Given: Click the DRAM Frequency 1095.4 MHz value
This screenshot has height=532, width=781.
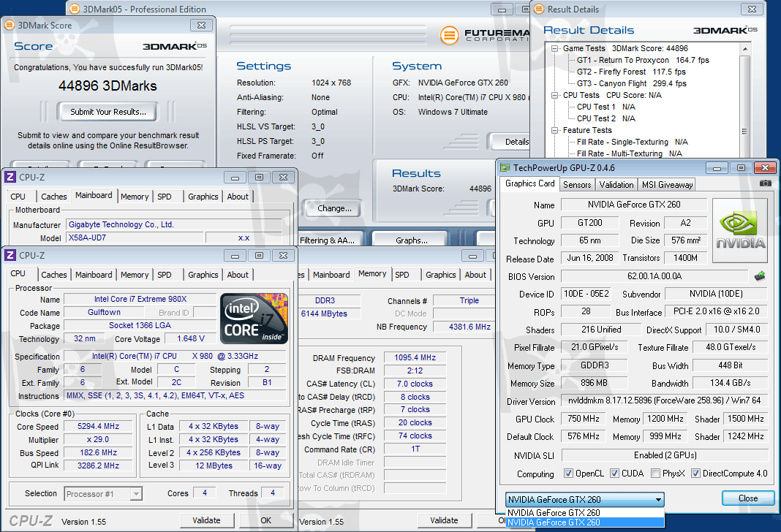Looking at the screenshot, I should (415, 358).
